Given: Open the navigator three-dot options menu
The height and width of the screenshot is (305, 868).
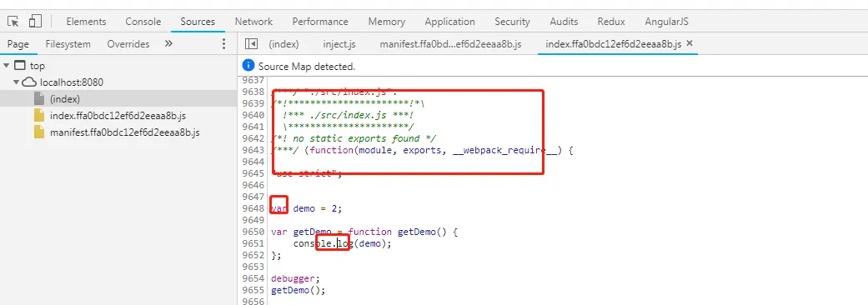Looking at the screenshot, I should pos(223,43).
